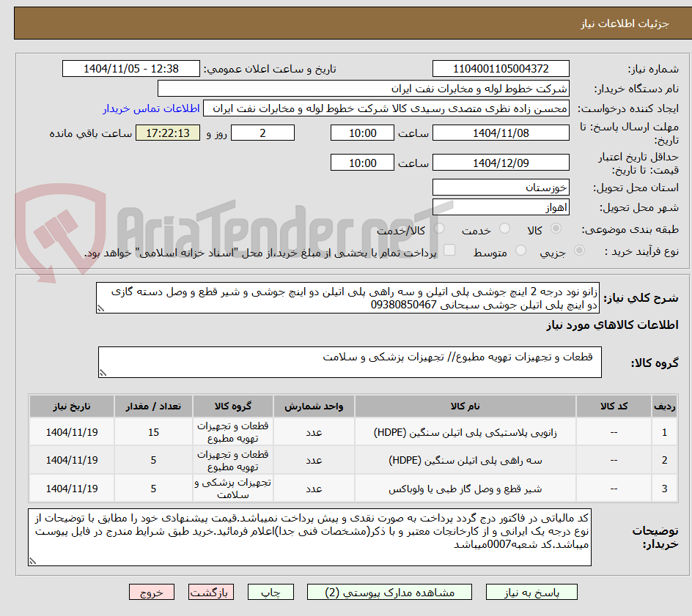Image resolution: width=692 pixels, height=616 pixels.
Task: Click the requester field محسن زاده نظری
Action: coord(386,108)
